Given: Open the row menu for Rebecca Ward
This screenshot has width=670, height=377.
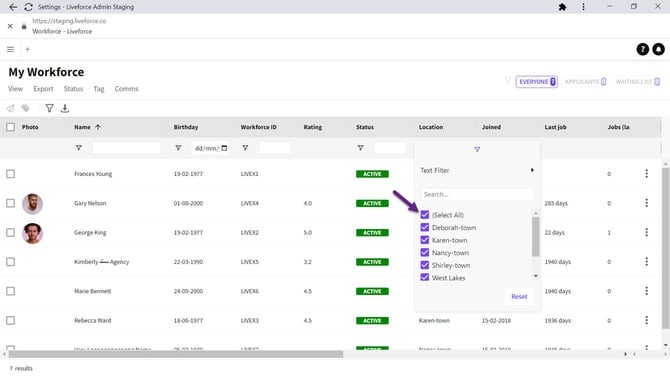Looking at the screenshot, I should click(x=646, y=320).
